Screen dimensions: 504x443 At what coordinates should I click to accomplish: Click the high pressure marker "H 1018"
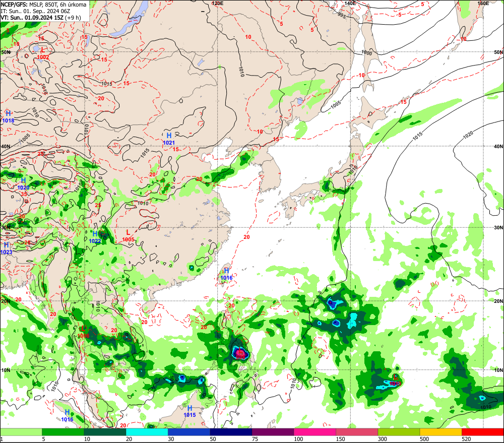click(x=9, y=117)
